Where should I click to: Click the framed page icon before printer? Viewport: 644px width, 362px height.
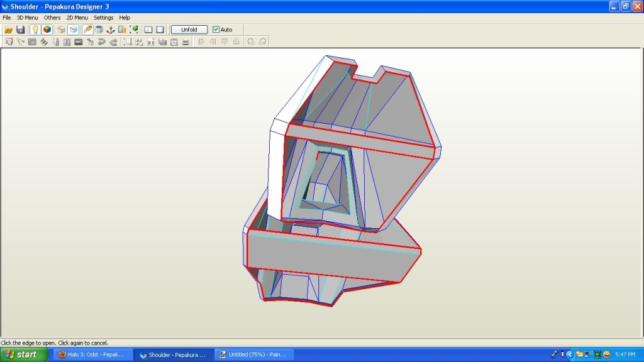[174, 42]
